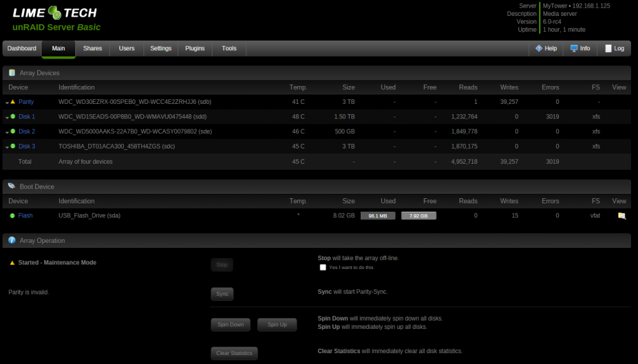Click the server name MyTower text
The width and height of the screenshot is (638, 364).
click(555, 6)
